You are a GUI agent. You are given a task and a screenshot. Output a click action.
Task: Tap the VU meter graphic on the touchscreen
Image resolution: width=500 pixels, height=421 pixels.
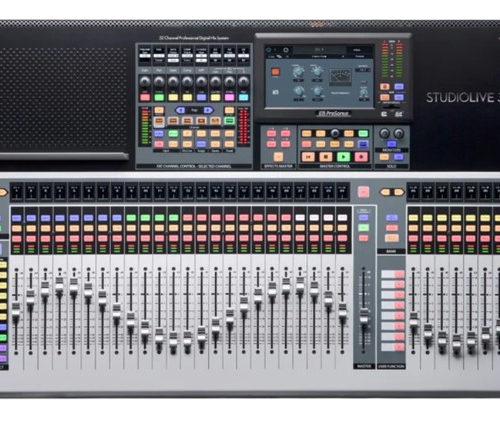[340, 76]
